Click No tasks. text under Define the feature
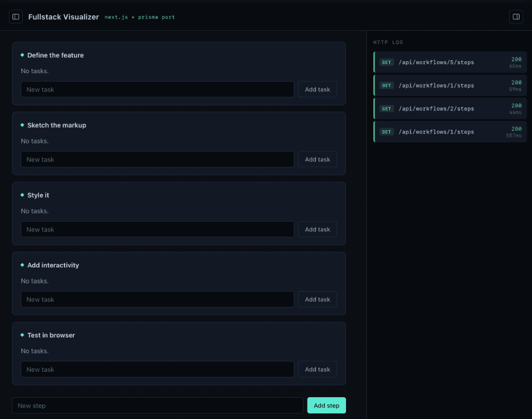This screenshot has height=419, width=532. click(35, 71)
